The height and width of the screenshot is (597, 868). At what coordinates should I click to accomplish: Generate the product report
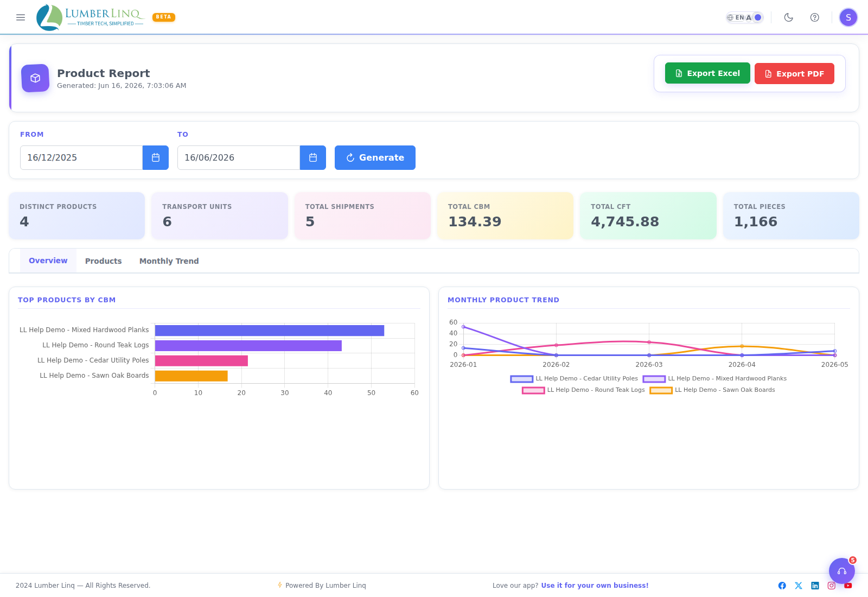(375, 157)
